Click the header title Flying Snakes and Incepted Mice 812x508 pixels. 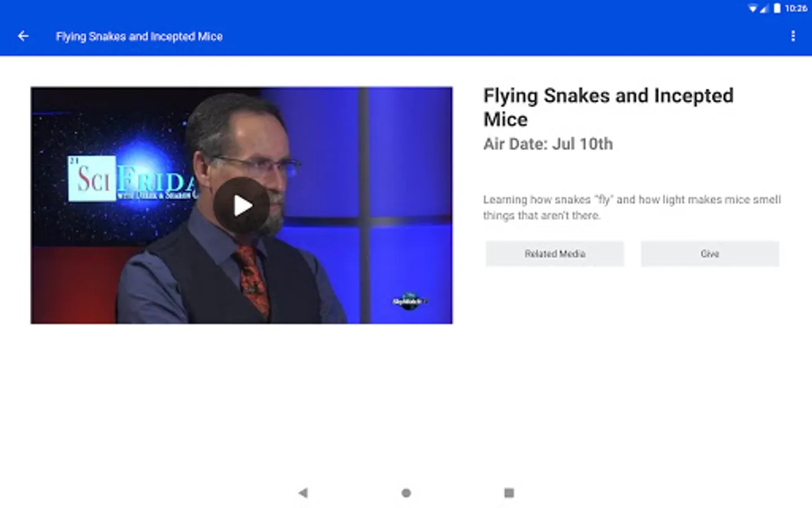pos(139,37)
